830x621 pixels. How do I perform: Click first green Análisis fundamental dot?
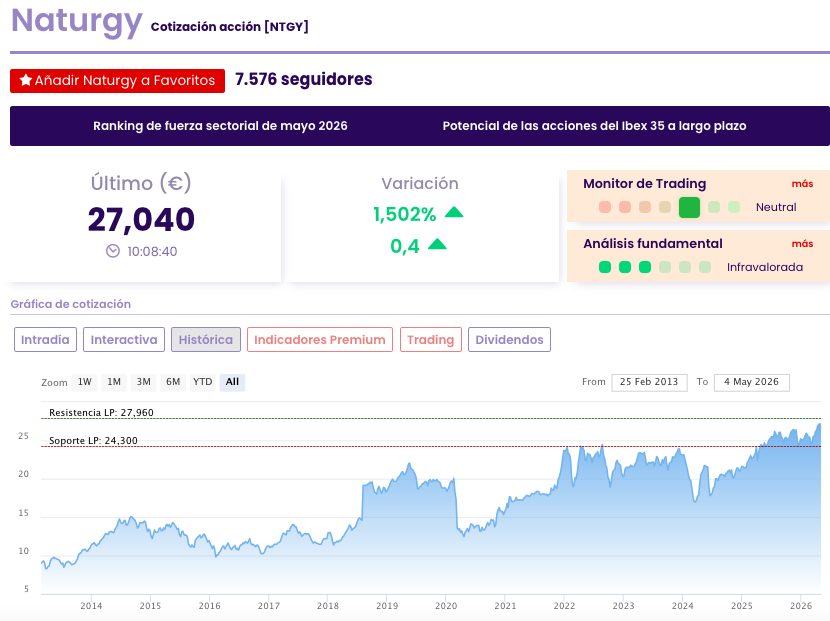(605, 267)
